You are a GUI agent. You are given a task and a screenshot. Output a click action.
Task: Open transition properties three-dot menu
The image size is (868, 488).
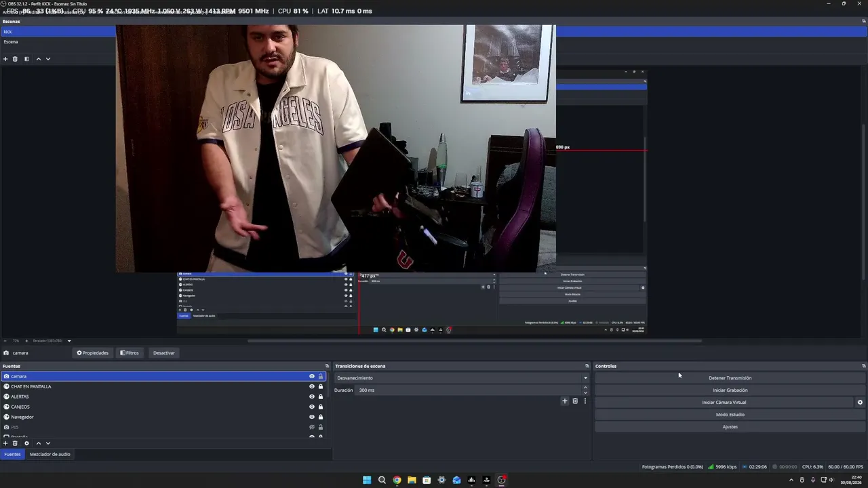585,401
